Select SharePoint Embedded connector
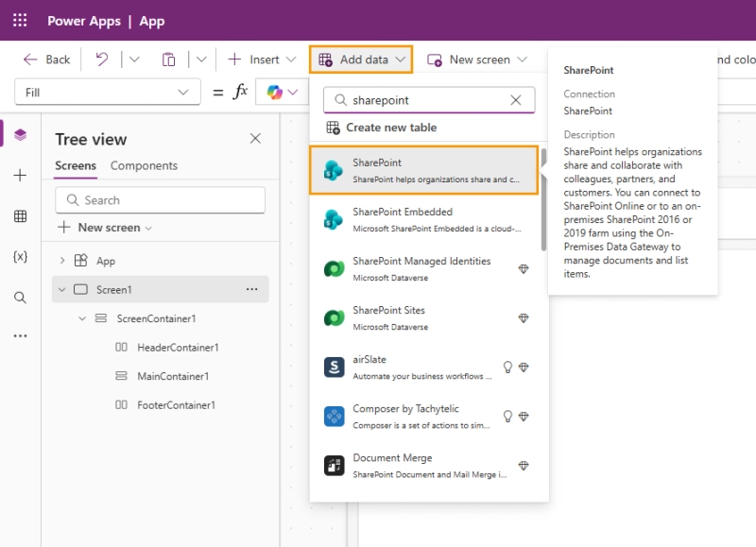Viewport: 756px width, 547px height. pos(423,219)
